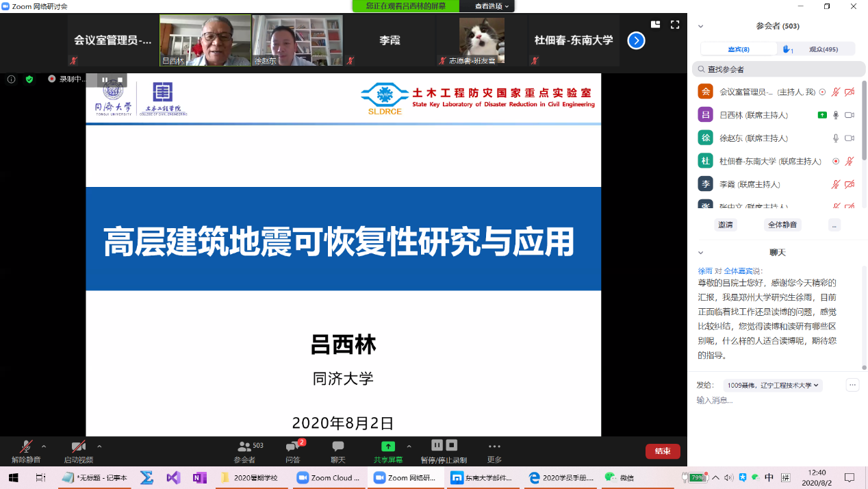Click the red End (结束) button
The height and width of the screenshot is (489, 868).
tap(662, 451)
